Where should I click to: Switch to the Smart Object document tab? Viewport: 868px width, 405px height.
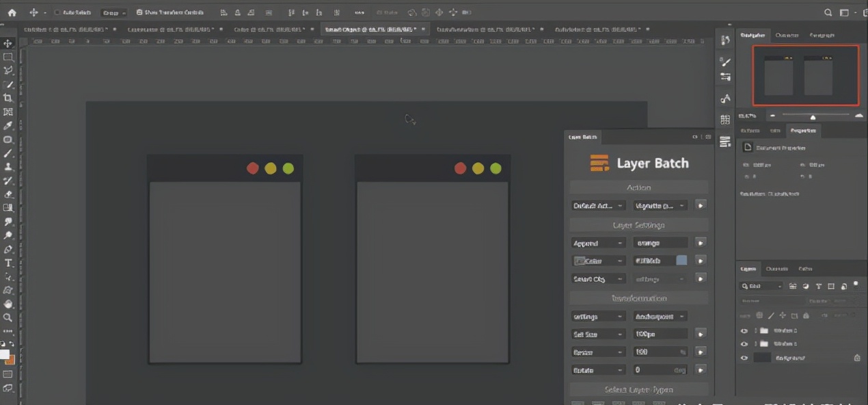point(370,29)
